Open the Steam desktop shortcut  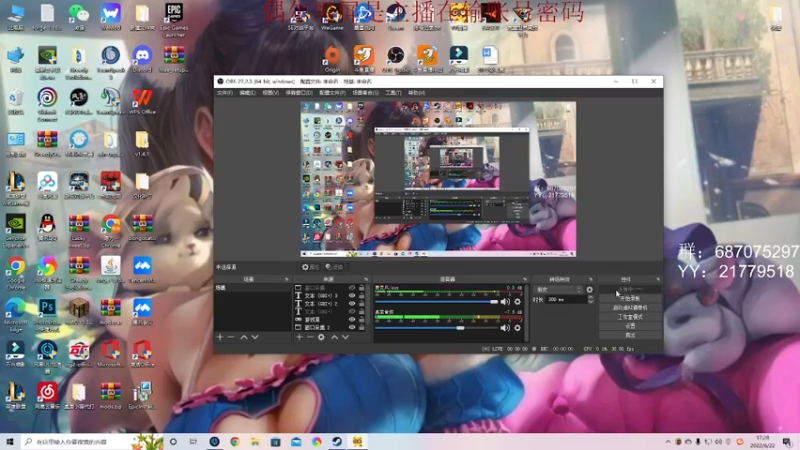pyautogui.click(x=395, y=17)
